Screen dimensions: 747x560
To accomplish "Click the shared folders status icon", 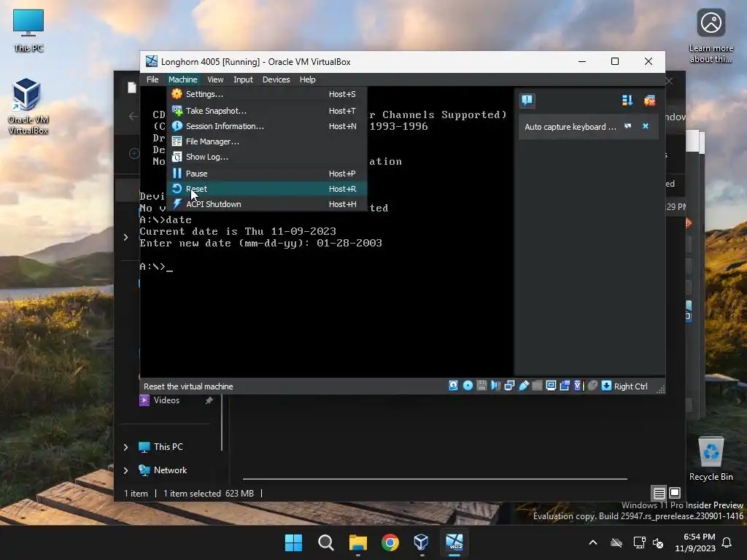I will pyautogui.click(x=537, y=386).
